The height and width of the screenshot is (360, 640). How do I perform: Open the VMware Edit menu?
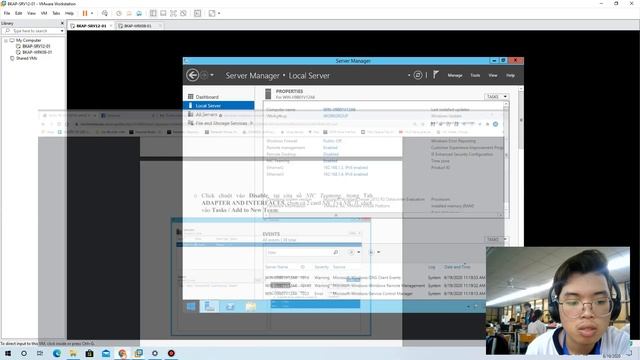(18, 13)
